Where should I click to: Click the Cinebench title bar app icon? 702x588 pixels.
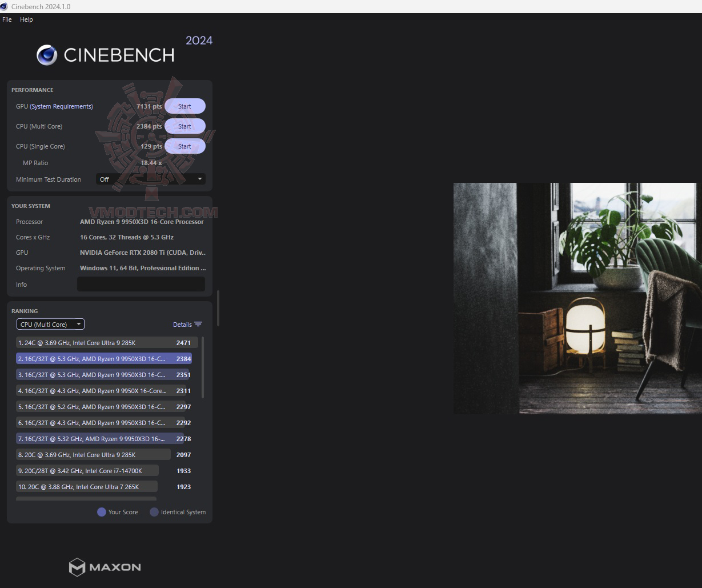point(4,6)
